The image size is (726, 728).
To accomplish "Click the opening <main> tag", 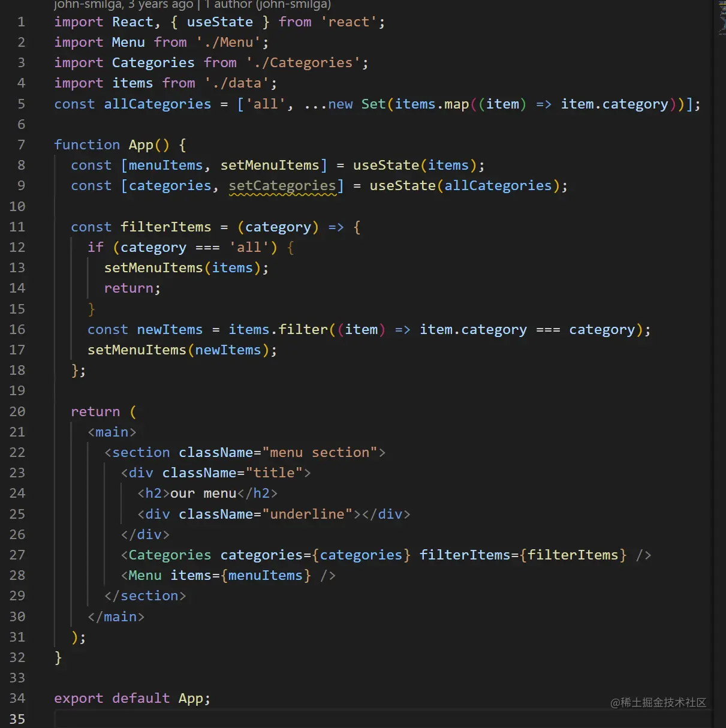I will [112, 432].
